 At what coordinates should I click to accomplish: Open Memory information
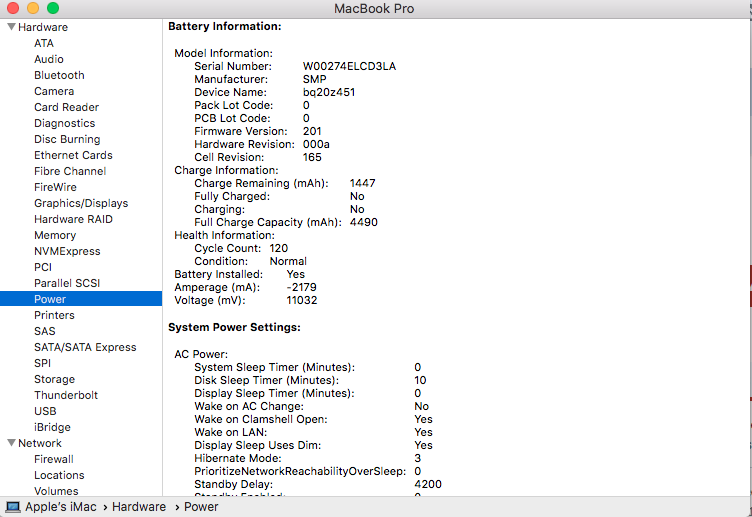point(55,235)
